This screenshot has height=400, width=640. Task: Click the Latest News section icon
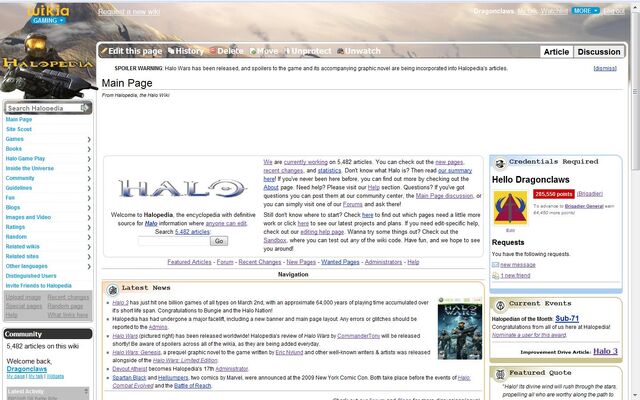tap(113, 289)
